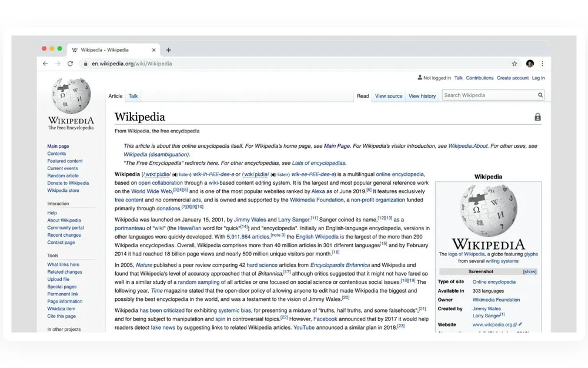Select the Read tab
The height and width of the screenshot is (368, 588).
click(x=363, y=96)
